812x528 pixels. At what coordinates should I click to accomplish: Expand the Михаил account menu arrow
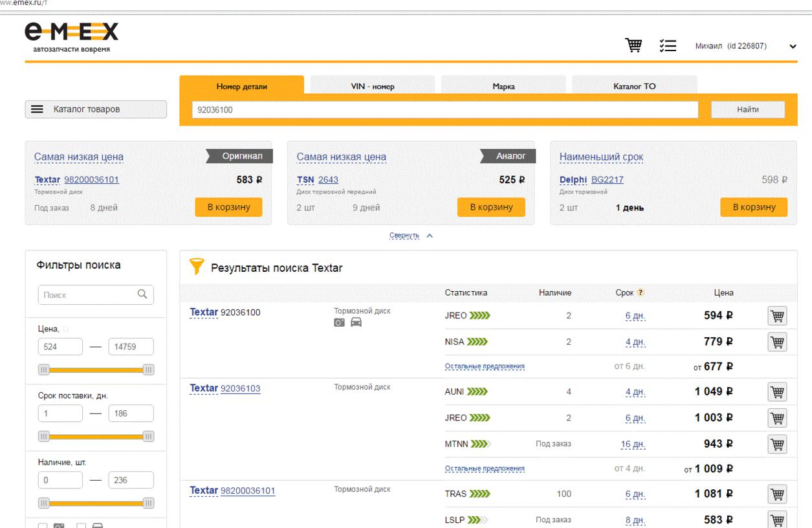pos(793,47)
